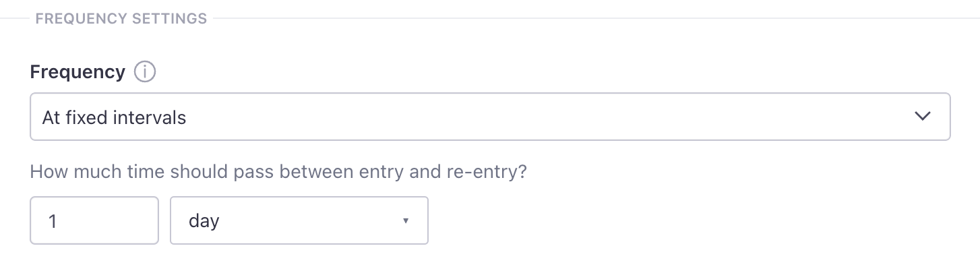Click the info icon next to Frequency
The width and height of the screenshot is (980, 275).
[145, 72]
